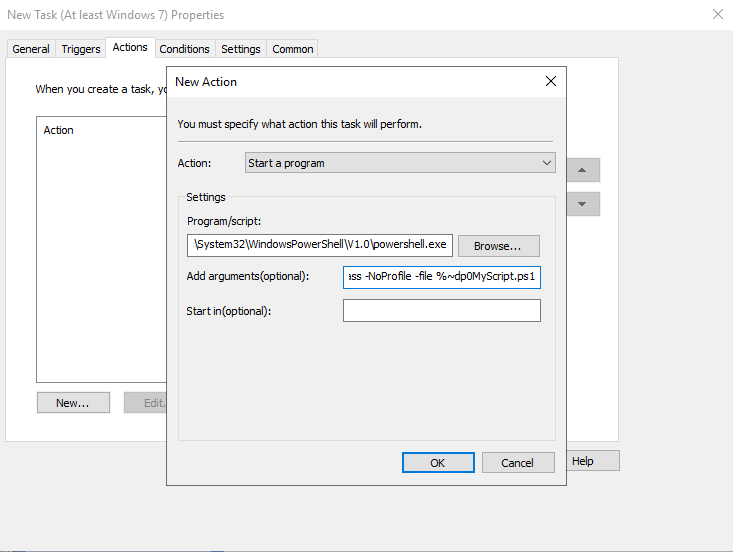Screen dimensions: 733x552
Task: Expand the Action dropdown chevron
Action: [x=546, y=163]
